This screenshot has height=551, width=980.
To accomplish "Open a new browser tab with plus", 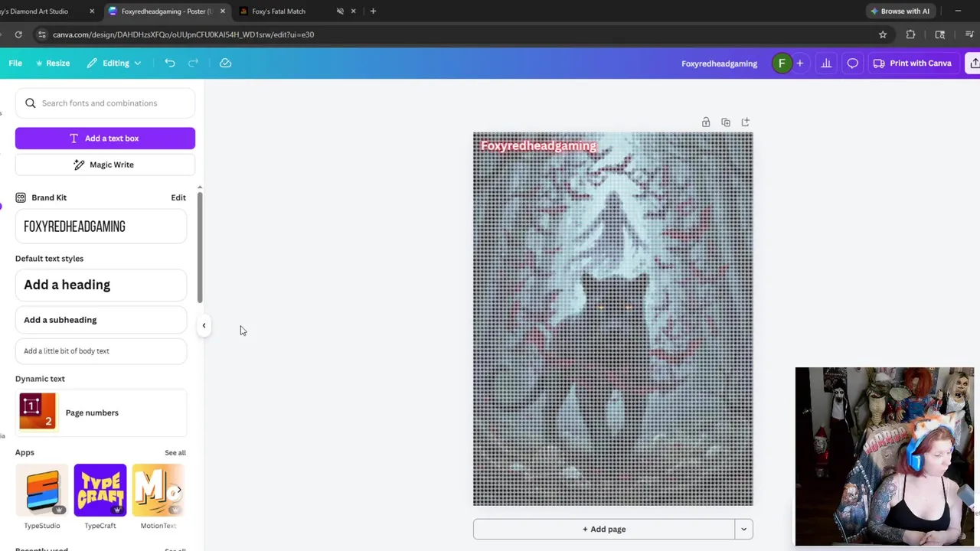I will tap(373, 11).
